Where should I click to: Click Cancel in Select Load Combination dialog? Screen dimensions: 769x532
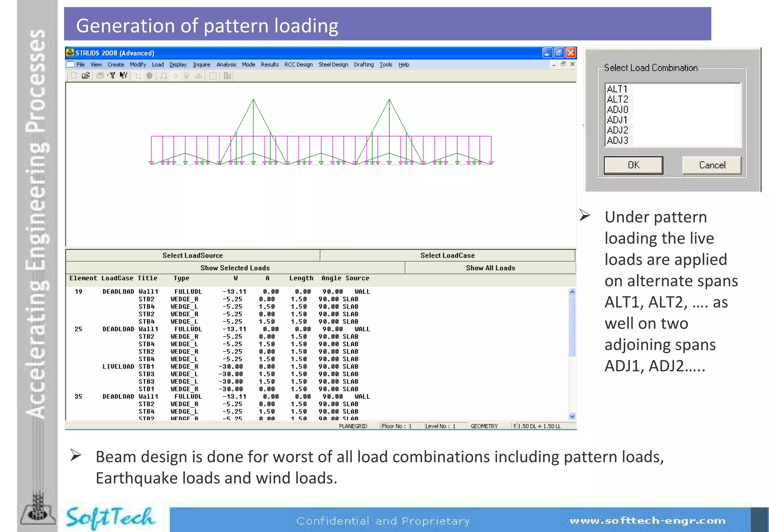coord(712,165)
